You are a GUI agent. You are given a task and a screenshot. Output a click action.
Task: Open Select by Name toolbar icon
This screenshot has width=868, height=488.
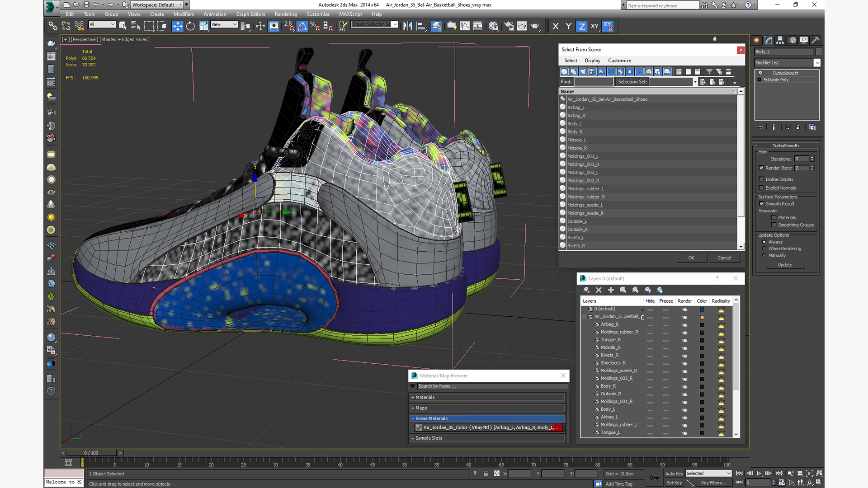click(x=136, y=26)
